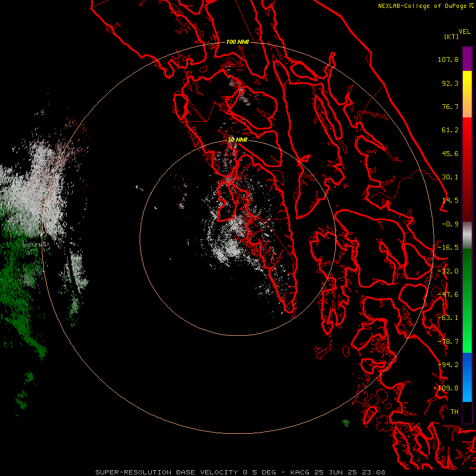Click the TH legend label
The width and height of the screenshot is (476, 476).
pos(454,412)
